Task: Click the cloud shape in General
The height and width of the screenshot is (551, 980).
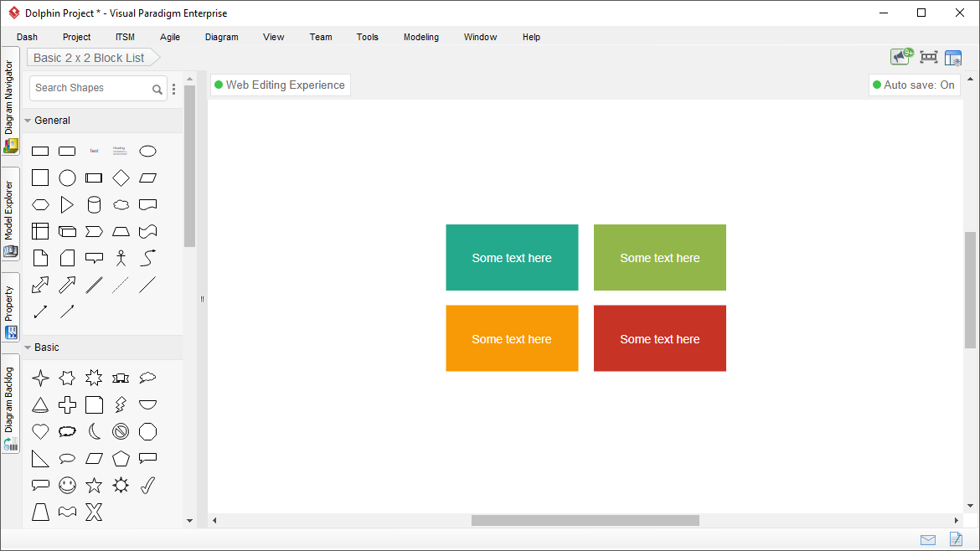Action: 121,205
